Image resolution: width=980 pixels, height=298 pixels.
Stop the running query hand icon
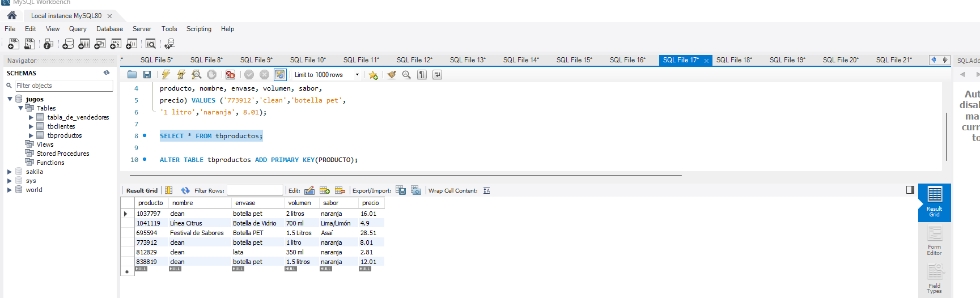[x=211, y=74]
